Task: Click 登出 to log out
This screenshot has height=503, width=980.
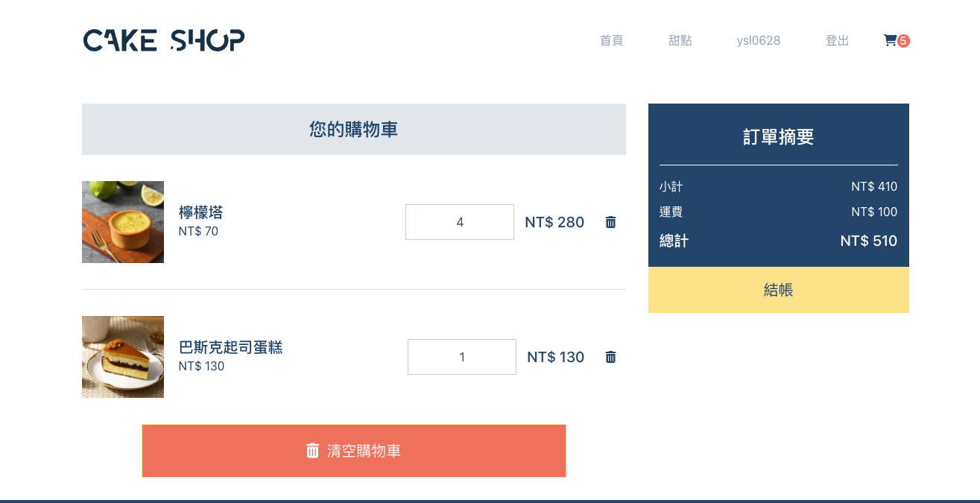Action: (x=837, y=40)
